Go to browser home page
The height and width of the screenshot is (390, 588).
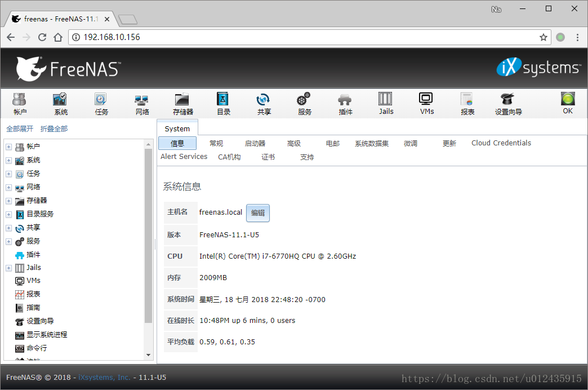pyautogui.click(x=58, y=37)
